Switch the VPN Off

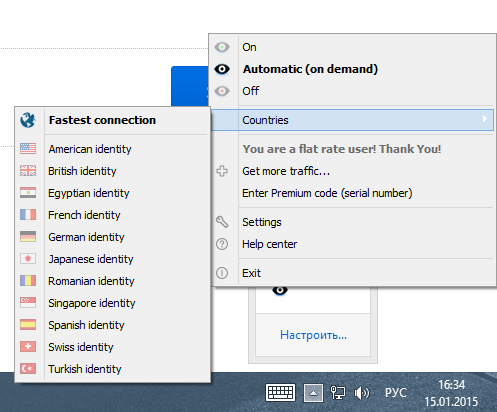[353, 91]
